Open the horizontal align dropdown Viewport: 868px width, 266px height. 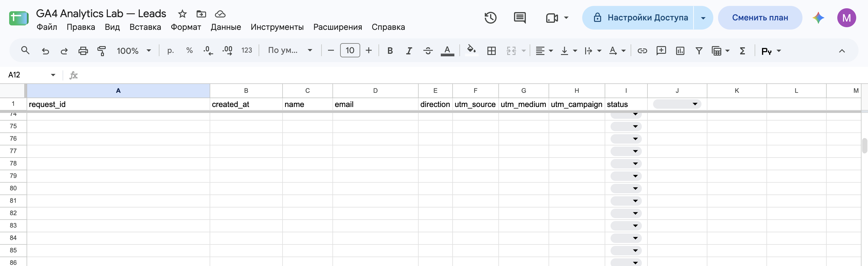click(544, 51)
